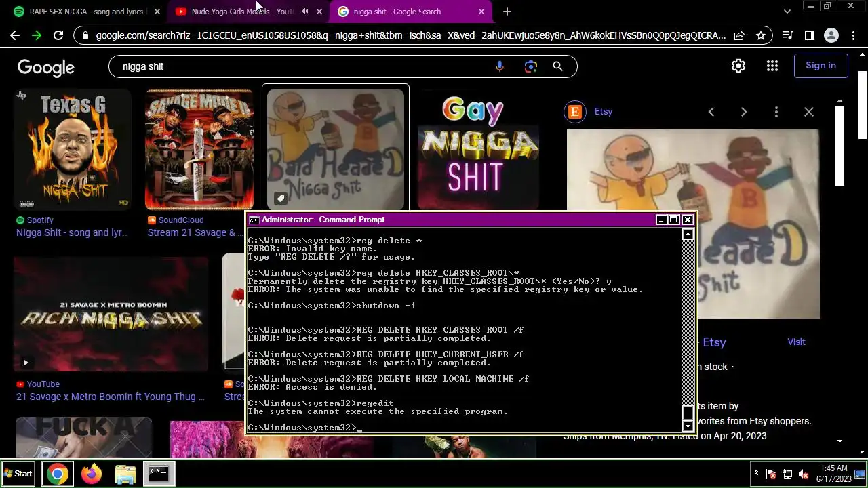The image size is (868, 488).
Task: Close the Google Search tab
Action: pyautogui.click(x=481, y=12)
